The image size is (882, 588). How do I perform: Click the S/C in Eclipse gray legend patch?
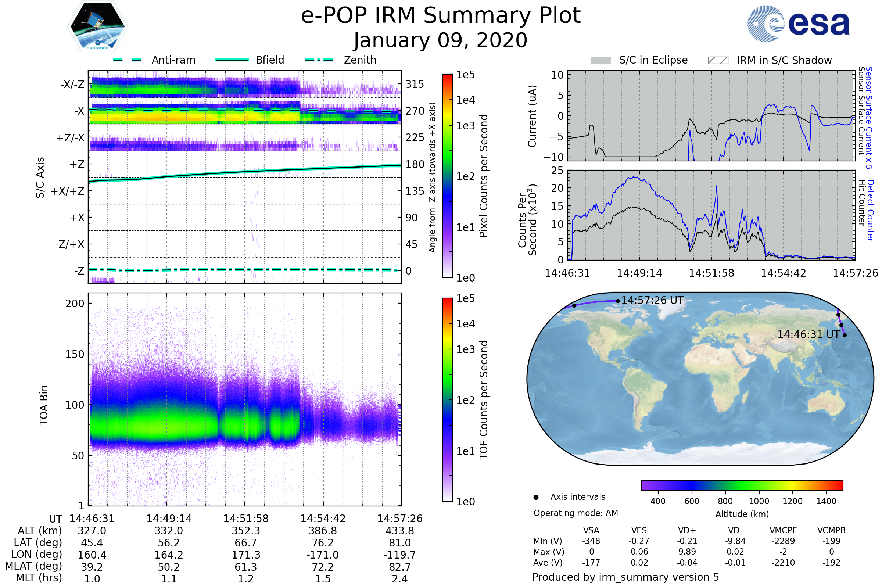[x=601, y=60]
